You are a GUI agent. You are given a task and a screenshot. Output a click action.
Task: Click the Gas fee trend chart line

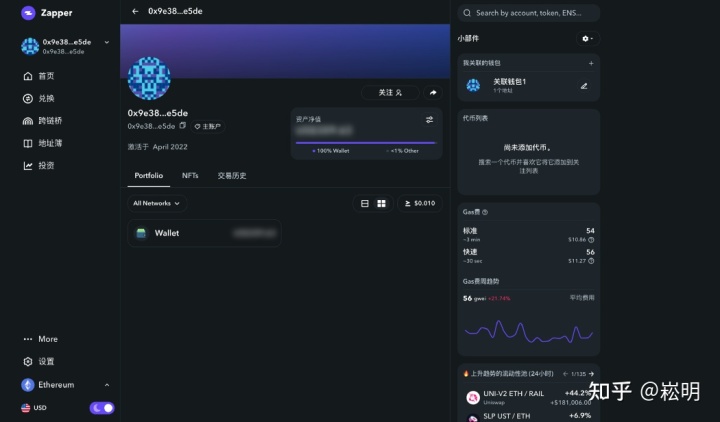coord(528,330)
